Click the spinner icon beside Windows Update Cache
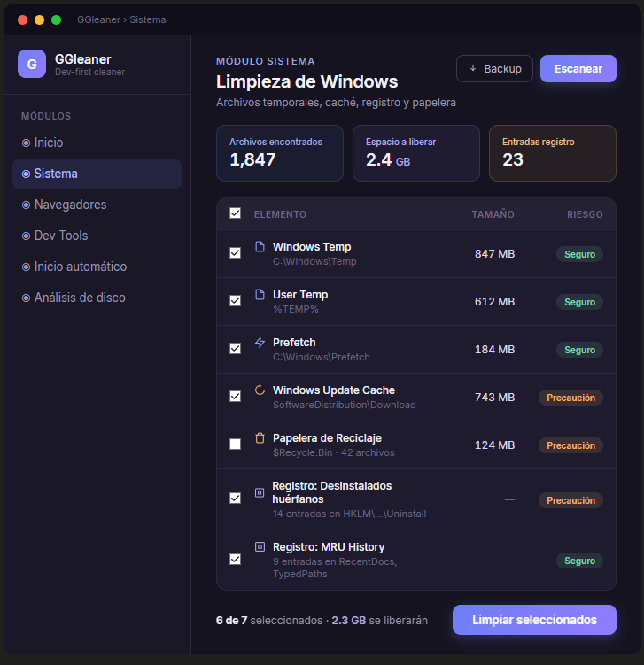This screenshot has height=665, width=644. coord(260,390)
